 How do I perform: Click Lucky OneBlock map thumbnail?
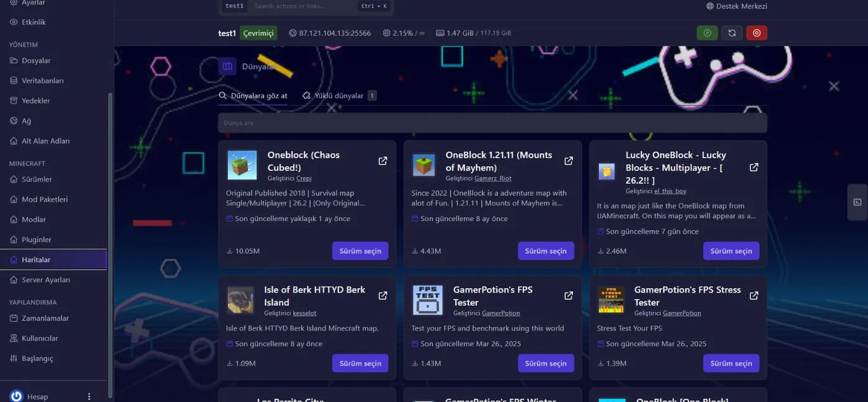coord(606,172)
